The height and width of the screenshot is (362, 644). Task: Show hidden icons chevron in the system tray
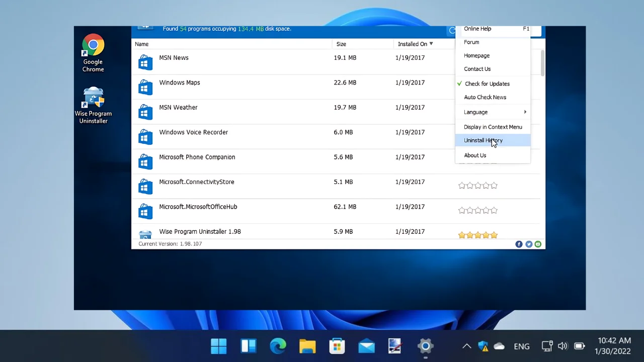466,346
